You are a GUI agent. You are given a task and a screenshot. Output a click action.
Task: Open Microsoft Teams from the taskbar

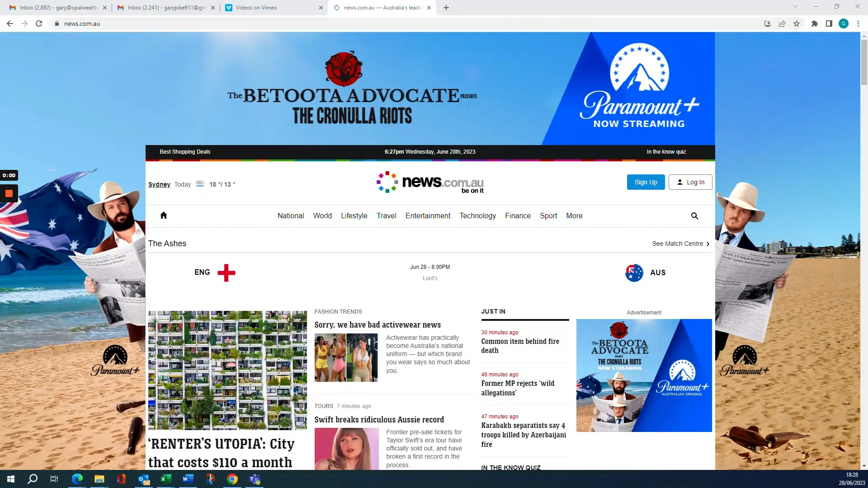(254, 479)
